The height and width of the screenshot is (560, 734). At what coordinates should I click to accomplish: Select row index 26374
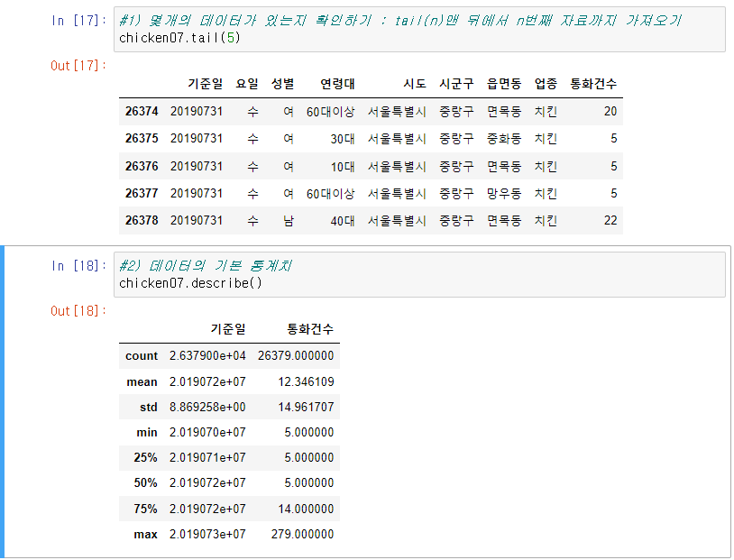[x=142, y=112]
